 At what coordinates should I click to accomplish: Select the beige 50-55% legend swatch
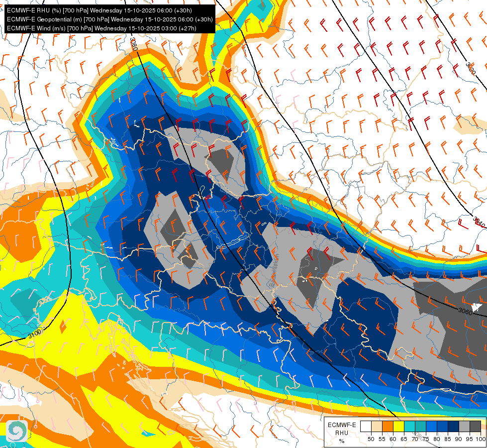(x=377, y=426)
